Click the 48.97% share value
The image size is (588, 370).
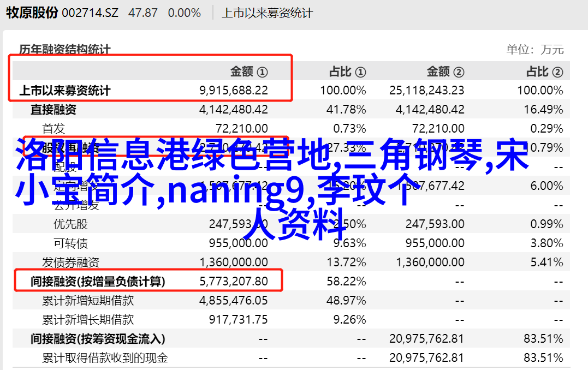coord(346,301)
